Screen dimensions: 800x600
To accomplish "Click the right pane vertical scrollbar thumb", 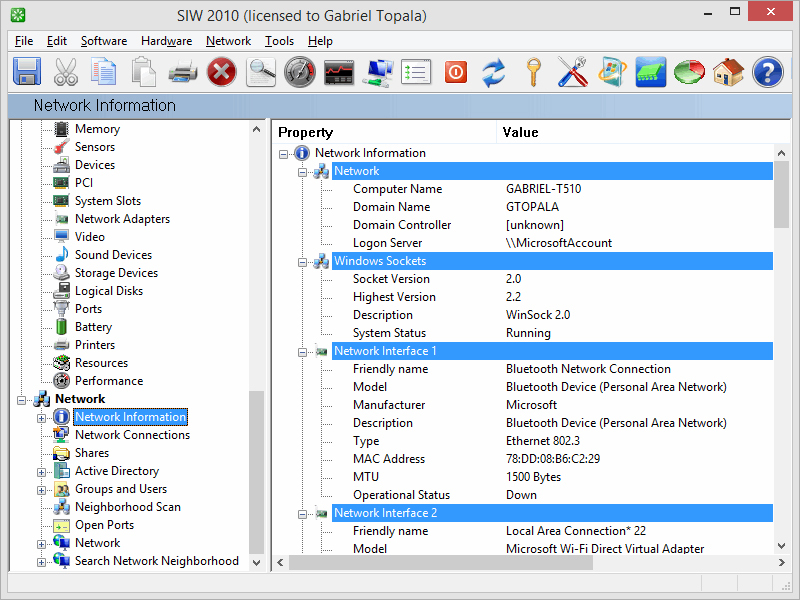I will (x=781, y=194).
